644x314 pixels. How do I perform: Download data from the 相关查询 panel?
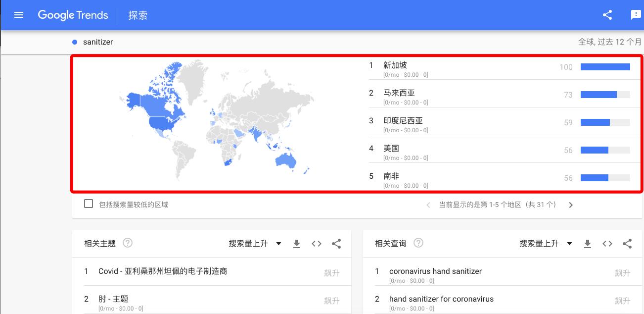(588, 244)
